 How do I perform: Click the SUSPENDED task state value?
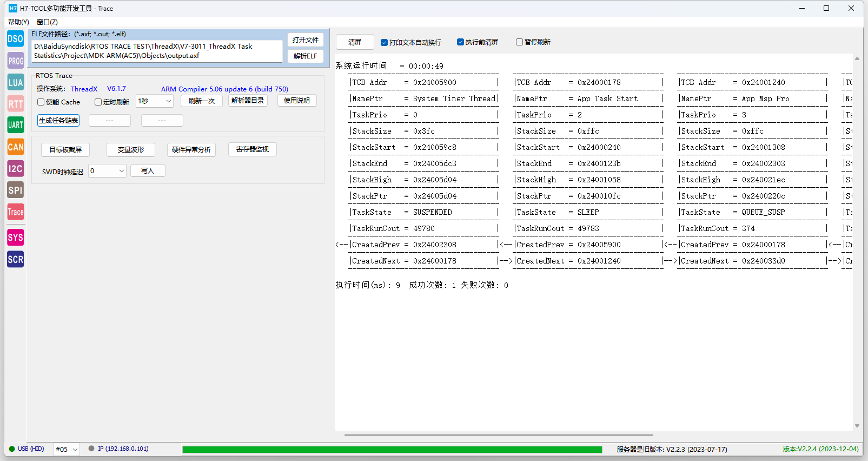tap(433, 212)
